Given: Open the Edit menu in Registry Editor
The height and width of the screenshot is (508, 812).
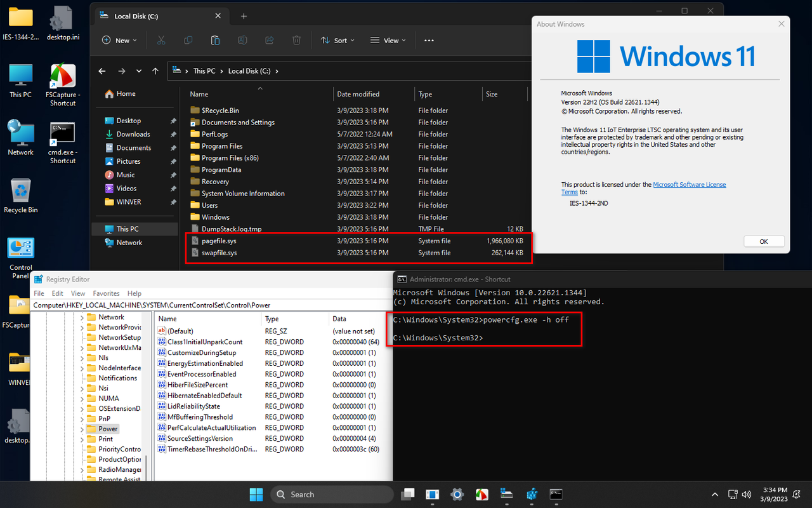Looking at the screenshot, I should 57,293.
